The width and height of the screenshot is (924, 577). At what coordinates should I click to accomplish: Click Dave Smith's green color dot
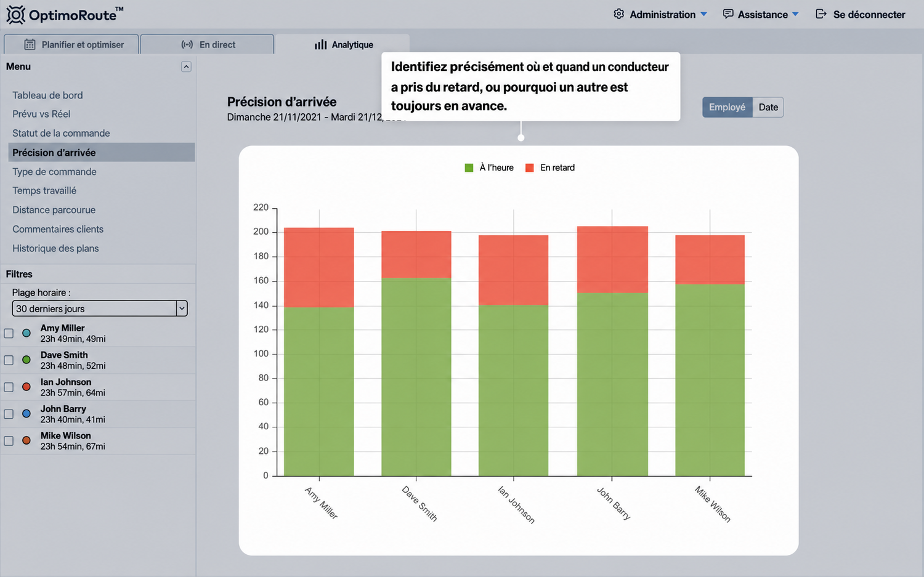point(26,360)
